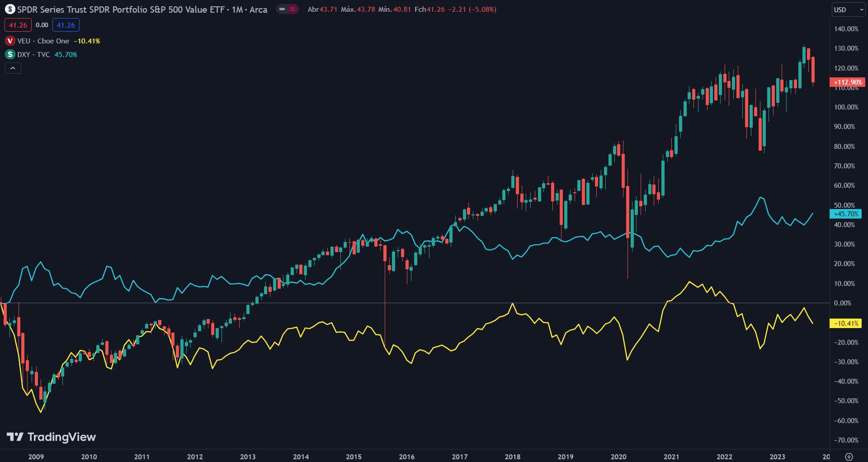Click the pink wavy data-status icon

point(292,9)
